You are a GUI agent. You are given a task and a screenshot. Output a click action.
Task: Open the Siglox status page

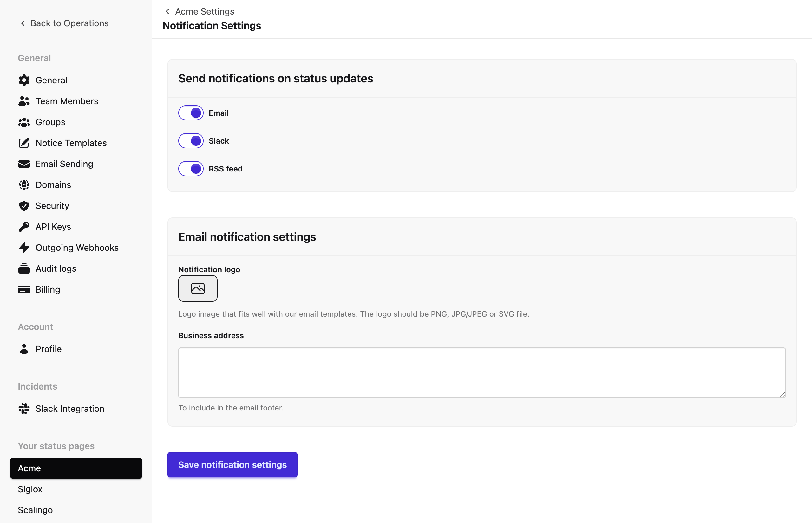point(30,489)
